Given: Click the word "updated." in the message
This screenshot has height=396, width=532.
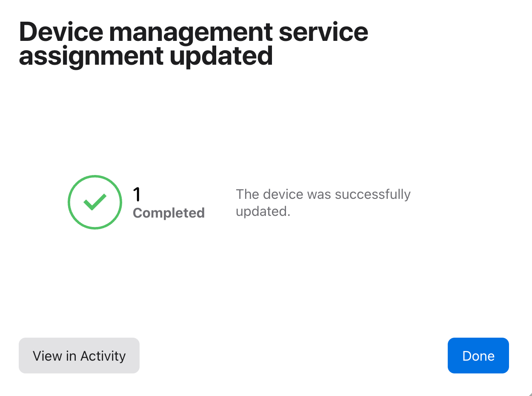Looking at the screenshot, I should tap(263, 211).
